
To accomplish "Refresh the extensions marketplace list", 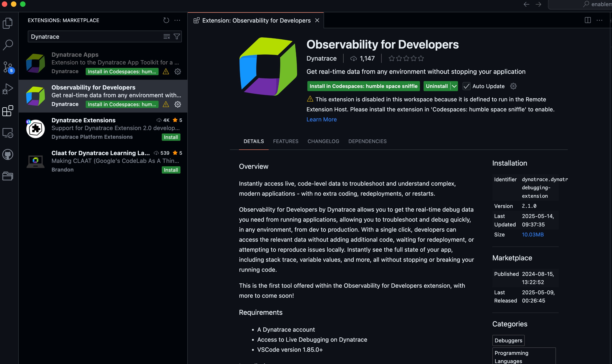I will coord(166,20).
